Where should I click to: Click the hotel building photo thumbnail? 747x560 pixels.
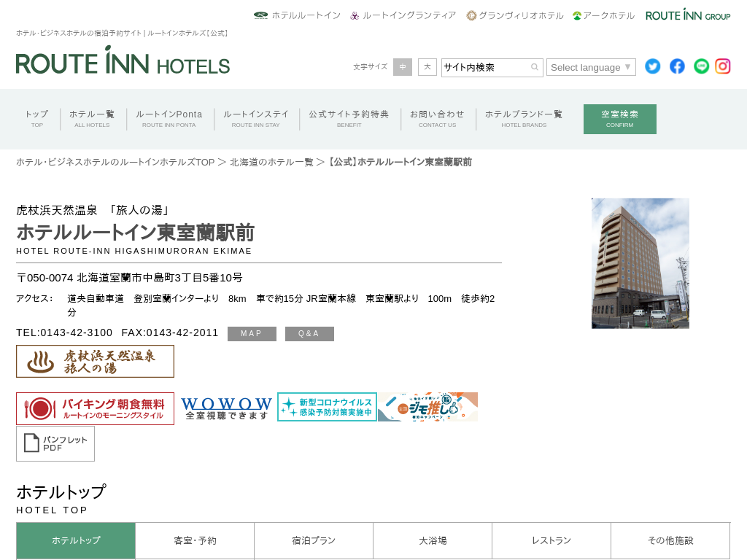[x=640, y=263]
